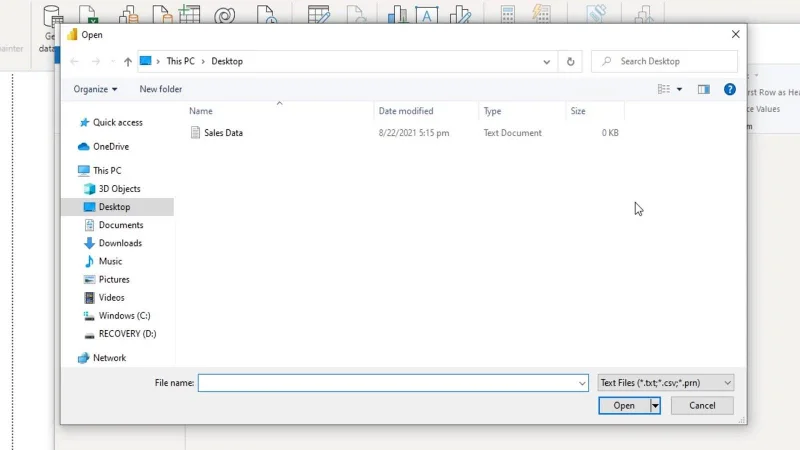This screenshot has width=800, height=450.
Task: Open the RECOVERY (D:) drive
Action: [127, 334]
